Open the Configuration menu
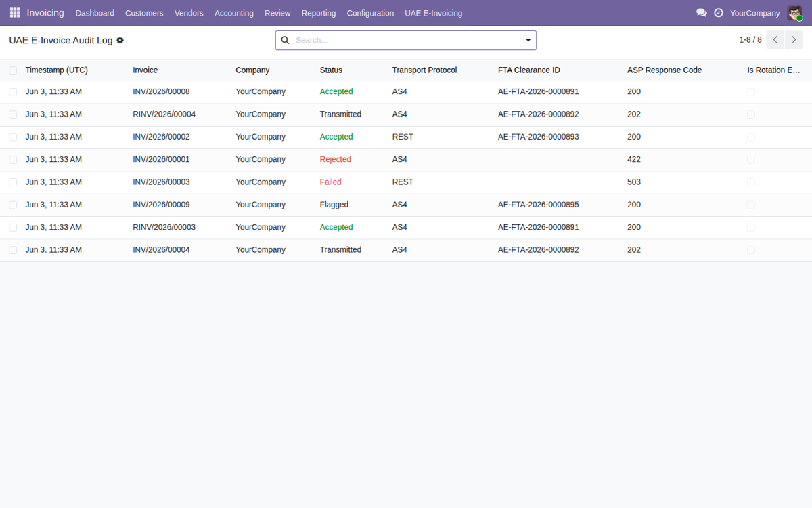The height and width of the screenshot is (508, 812). click(370, 13)
